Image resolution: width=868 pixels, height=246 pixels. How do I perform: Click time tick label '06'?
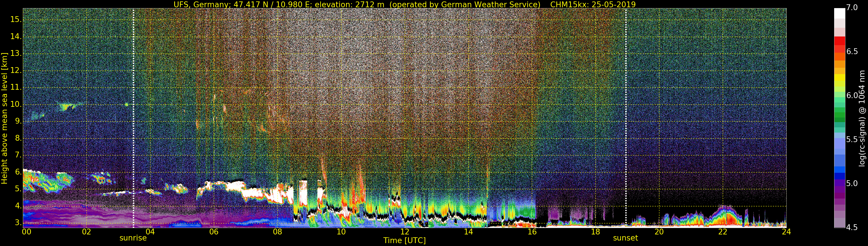[214, 232]
